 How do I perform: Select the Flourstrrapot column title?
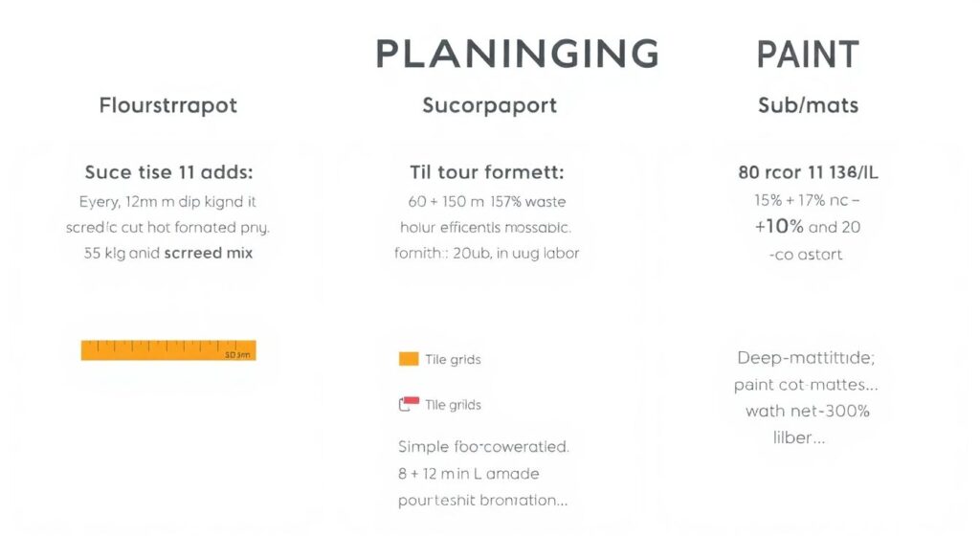[x=168, y=105]
